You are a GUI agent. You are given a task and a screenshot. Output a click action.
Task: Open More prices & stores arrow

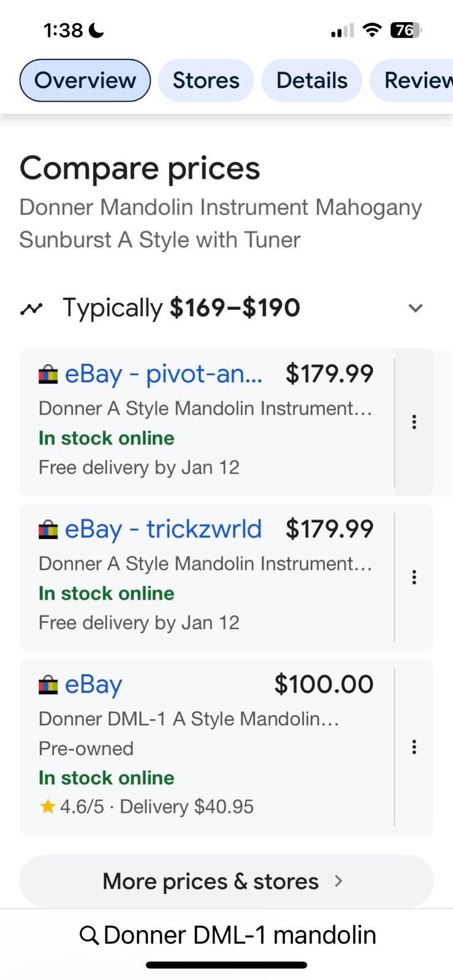coord(338,881)
